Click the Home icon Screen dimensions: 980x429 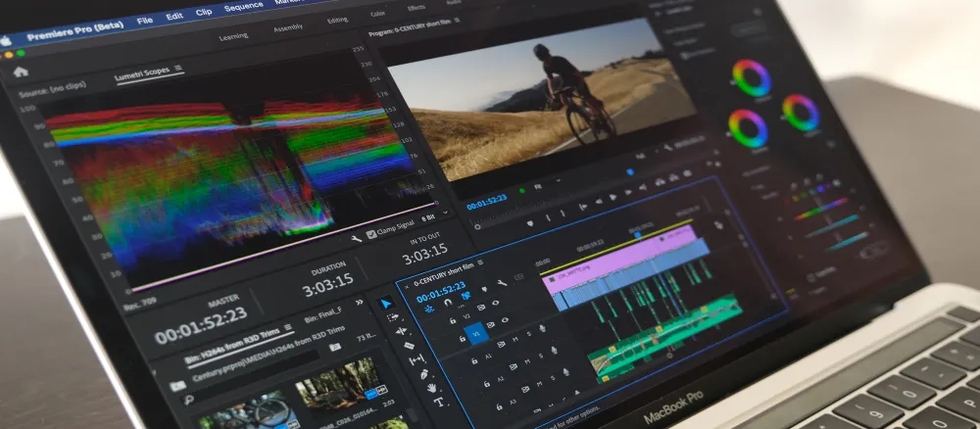pyautogui.click(x=21, y=71)
